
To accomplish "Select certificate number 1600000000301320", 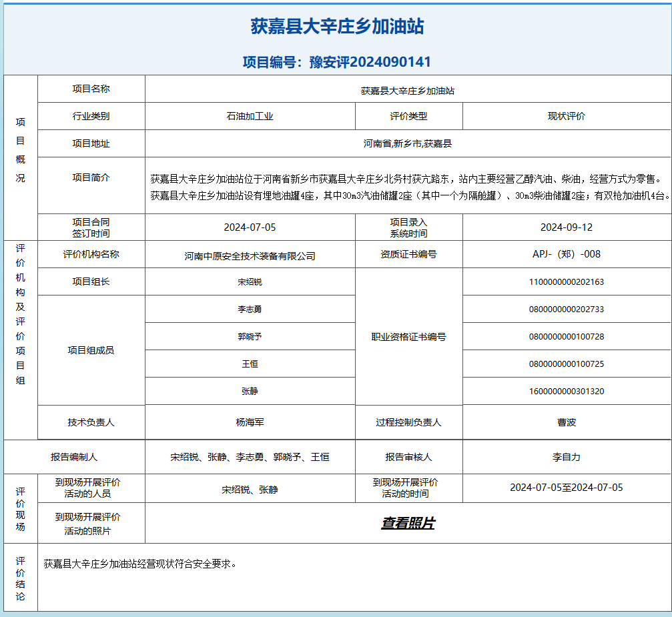I will [566, 391].
